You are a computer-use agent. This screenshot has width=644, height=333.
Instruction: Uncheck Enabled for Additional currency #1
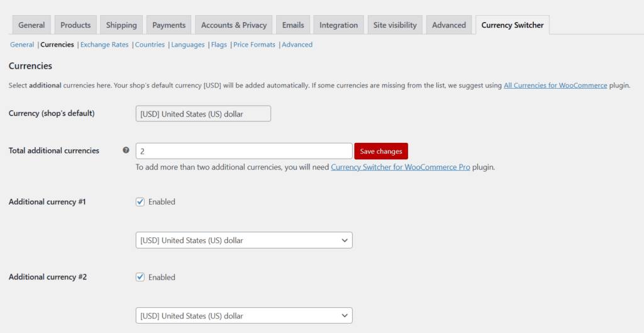point(140,202)
